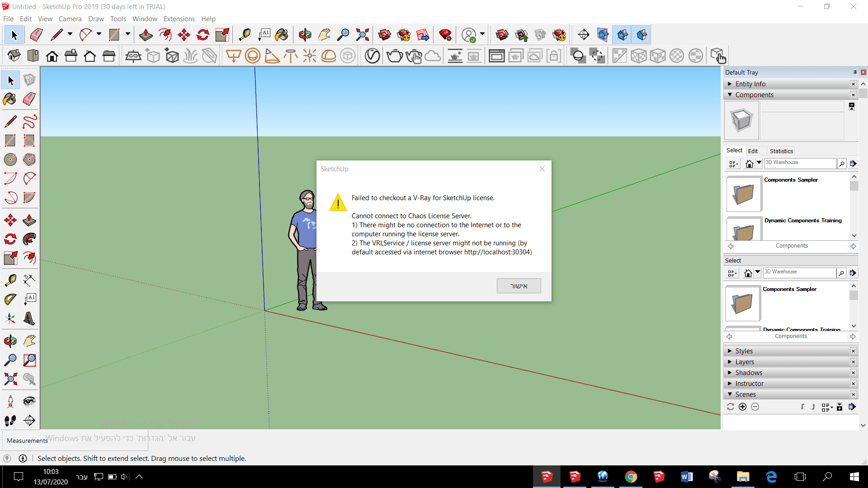Toggle the Geo-location instructor status icon
The width and height of the screenshot is (868, 488).
click(x=7, y=458)
